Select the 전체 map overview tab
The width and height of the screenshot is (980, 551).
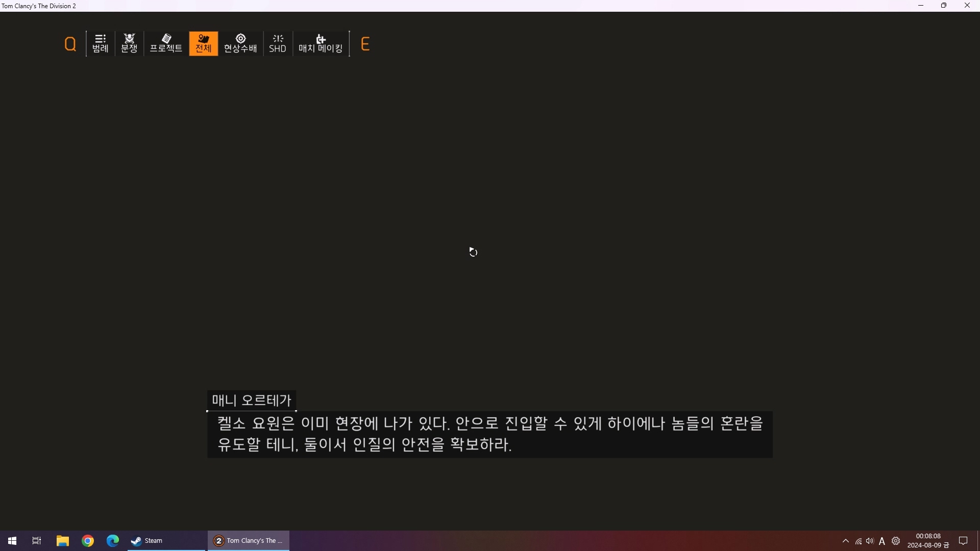click(x=203, y=44)
